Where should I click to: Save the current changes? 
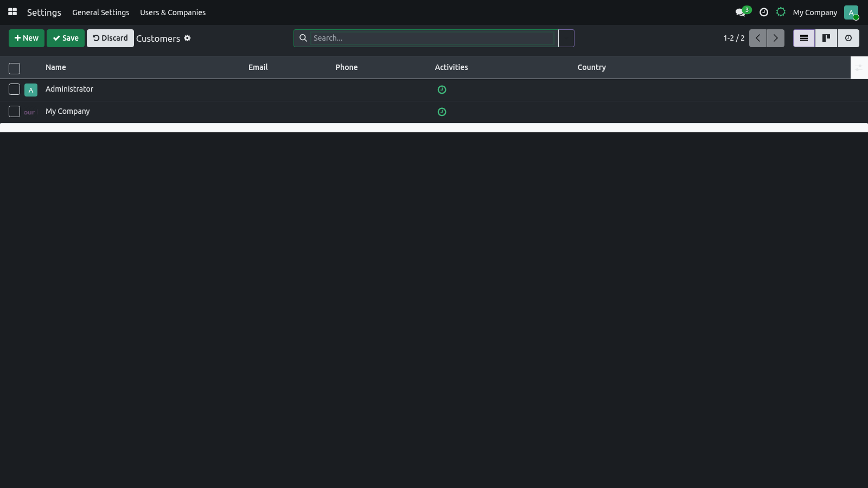click(66, 38)
